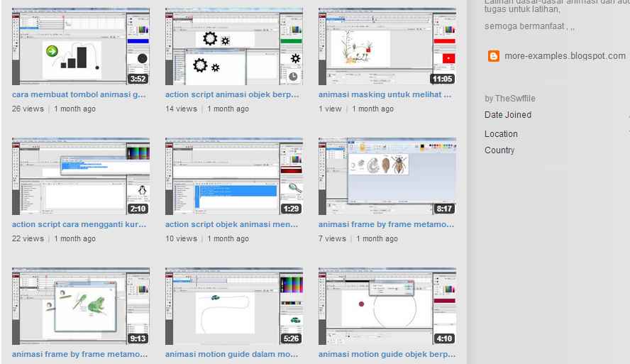The width and height of the screenshot is (630, 364).
Task: Open the 'animasi frame by frame metamo...' title under the 9:13 video
Action: click(79, 354)
